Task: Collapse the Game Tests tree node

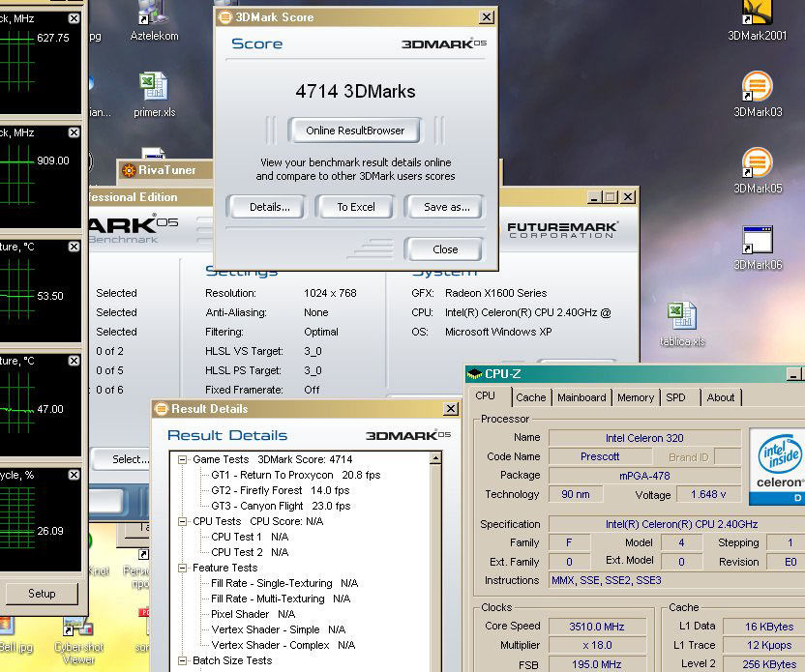Action: point(181,460)
